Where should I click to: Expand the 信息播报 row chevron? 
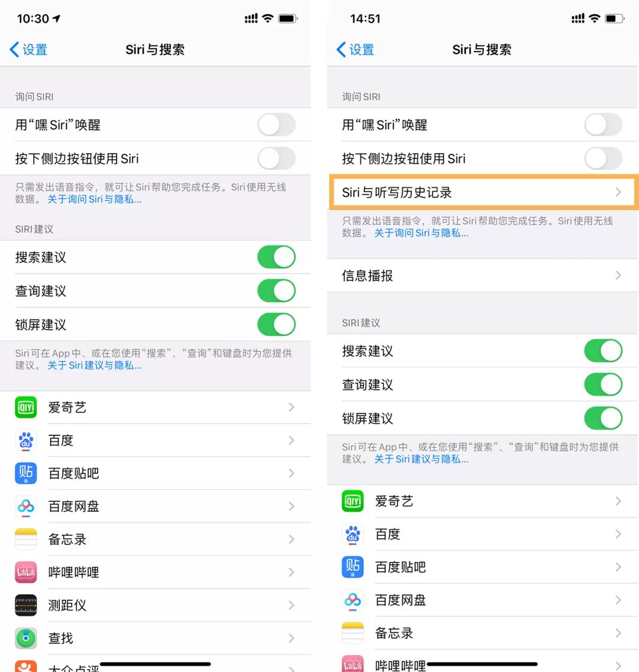(618, 275)
